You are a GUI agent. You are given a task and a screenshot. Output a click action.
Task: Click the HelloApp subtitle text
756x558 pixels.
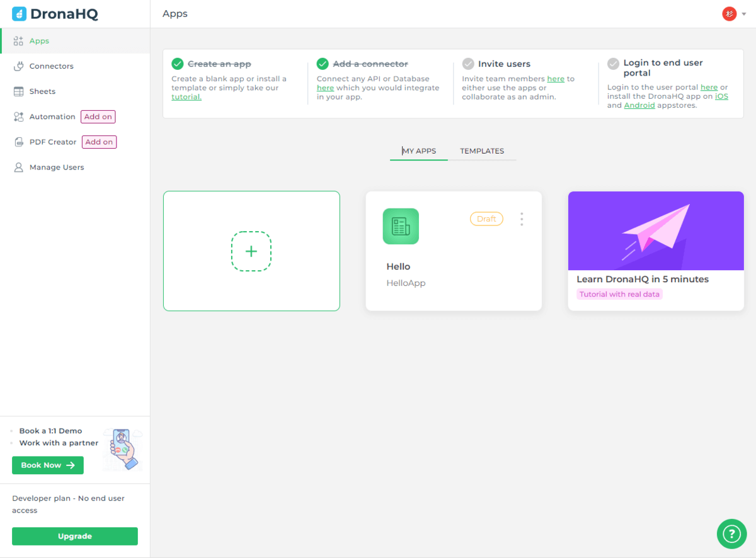tap(406, 283)
